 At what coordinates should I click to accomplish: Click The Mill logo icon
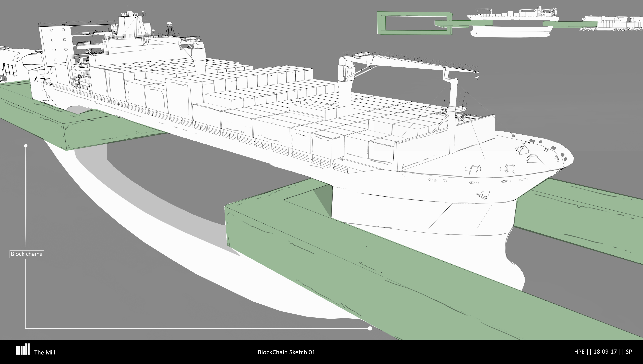pyautogui.click(x=23, y=349)
